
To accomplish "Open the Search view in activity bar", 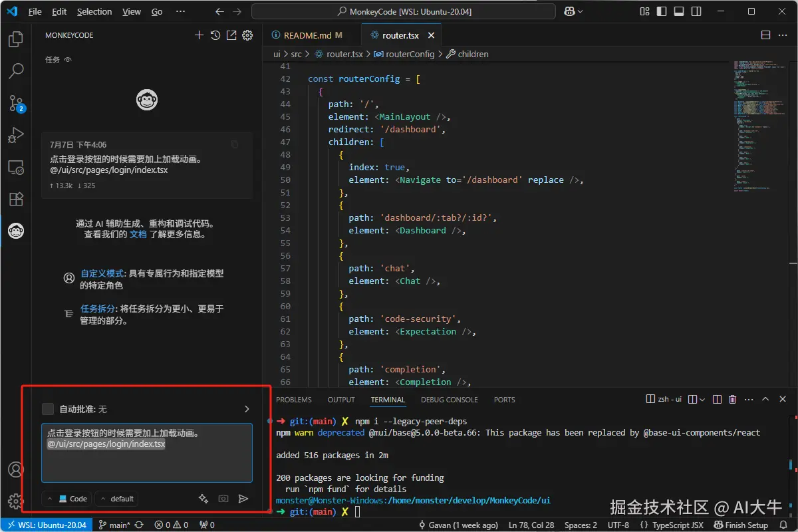I will (x=16, y=70).
